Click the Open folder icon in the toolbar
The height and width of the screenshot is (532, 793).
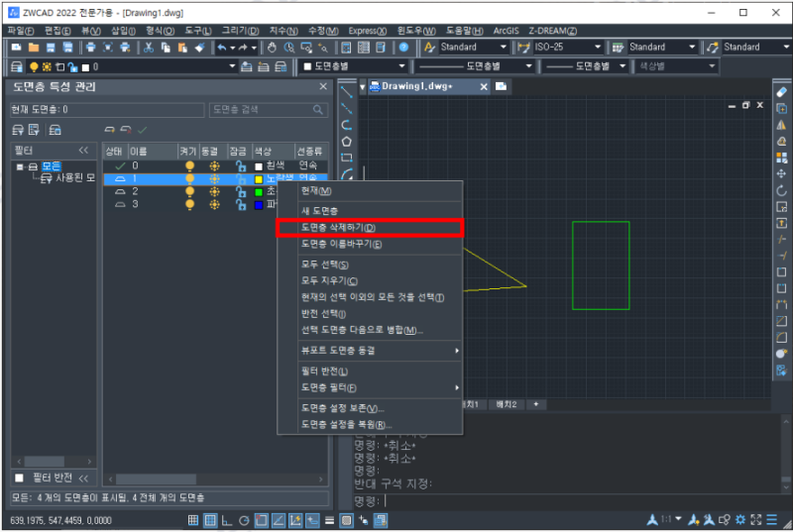coord(34,48)
